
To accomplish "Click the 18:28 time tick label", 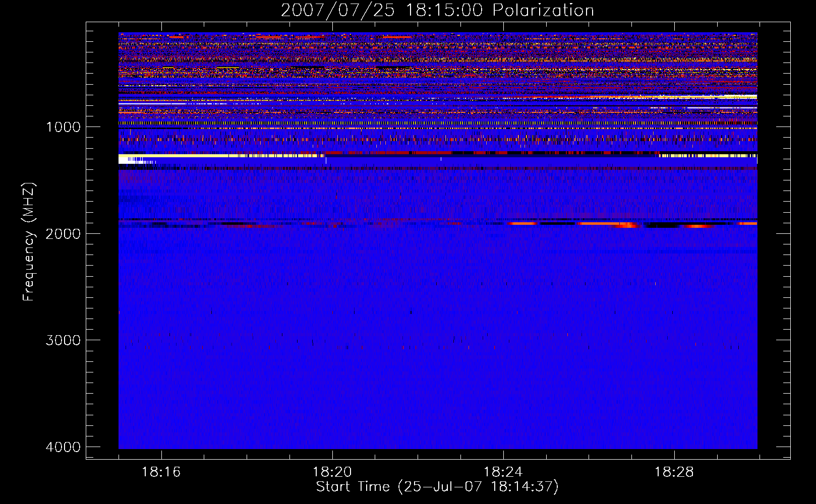I will (674, 472).
